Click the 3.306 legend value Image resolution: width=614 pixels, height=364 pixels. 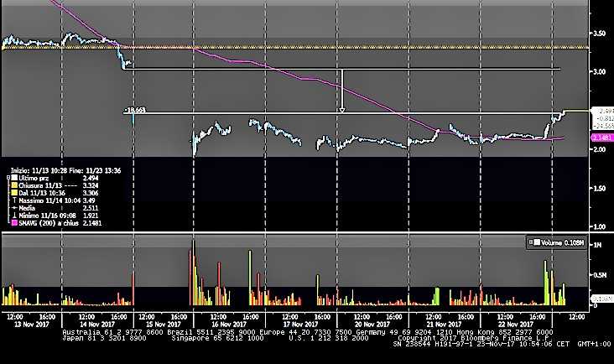click(91, 193)
